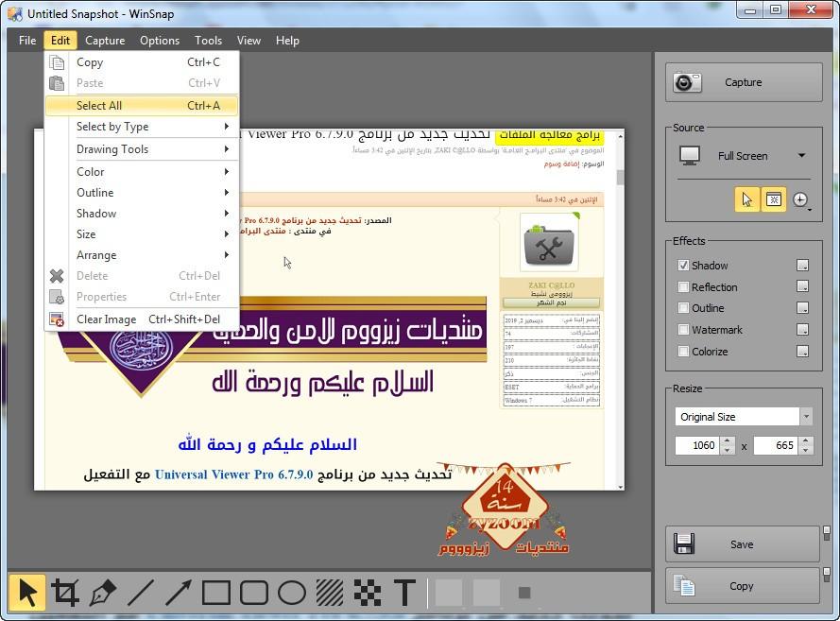This screenshot has width=840, height=621.
Task: Pick the first color swatch in toolbar
Action: (x=449, y=593)
